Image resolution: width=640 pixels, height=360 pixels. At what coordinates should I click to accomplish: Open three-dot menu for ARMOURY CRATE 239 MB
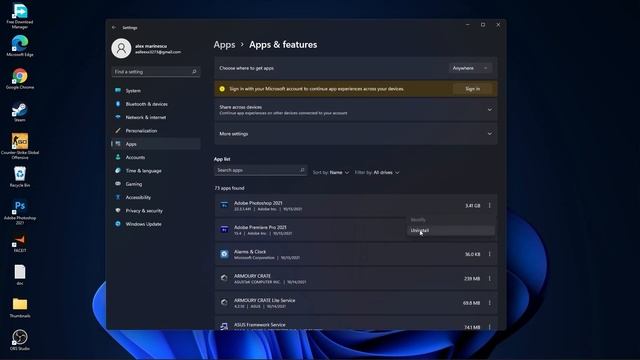pos(489,278)
